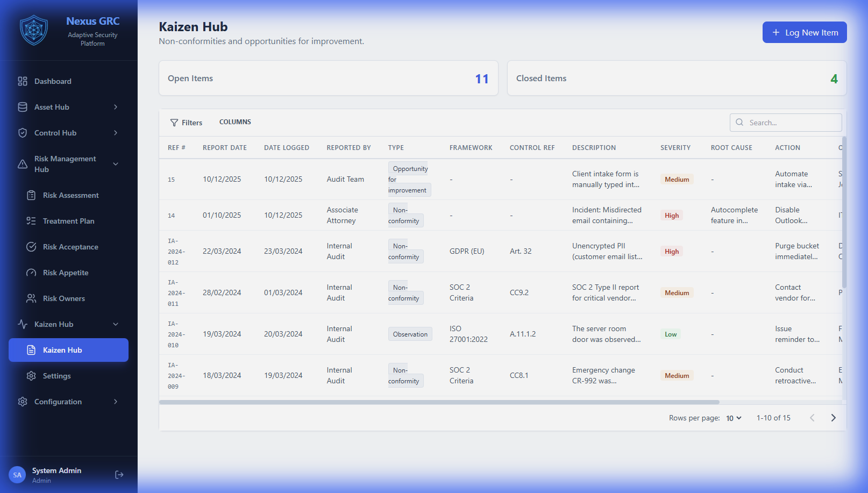Click the Log New Item button
The width and height of the screenshot is (868, 493).
804,32
